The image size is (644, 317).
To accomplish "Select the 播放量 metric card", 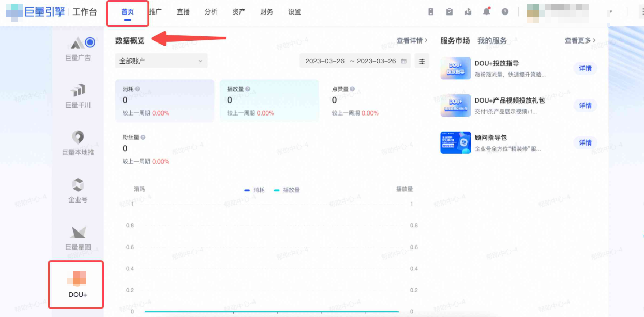I will [x=269, y=100].
